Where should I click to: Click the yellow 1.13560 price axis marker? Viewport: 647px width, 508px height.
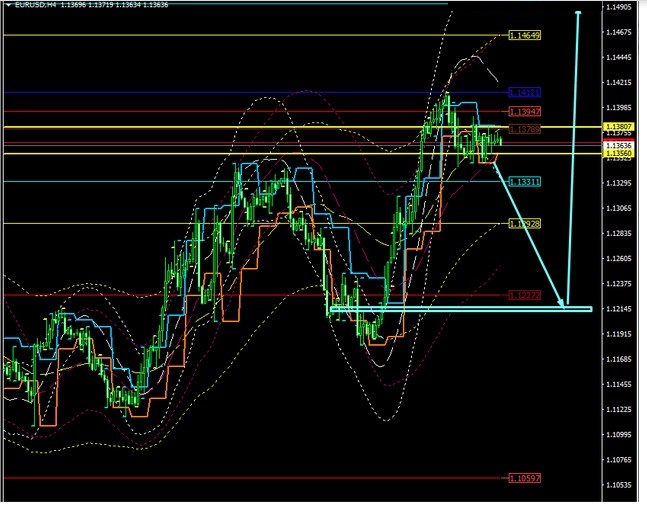pyautogui.click(x=617, y=154)
